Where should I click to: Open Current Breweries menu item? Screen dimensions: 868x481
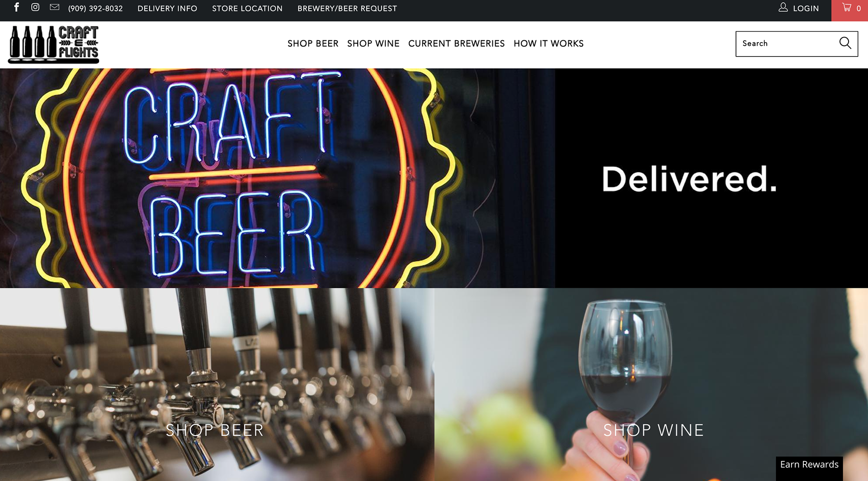coord(456,43)
